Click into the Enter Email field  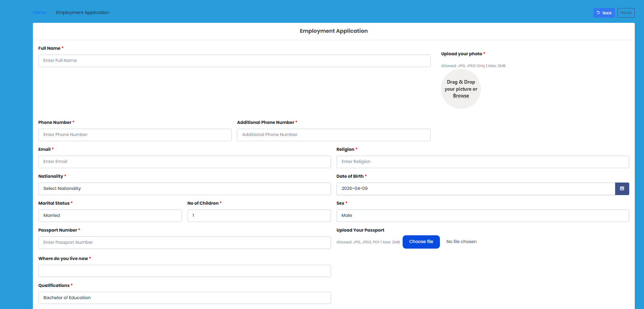184,162
